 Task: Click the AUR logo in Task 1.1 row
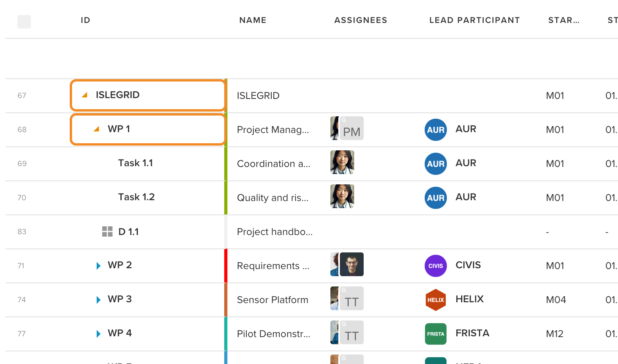(x=436, y=164)
